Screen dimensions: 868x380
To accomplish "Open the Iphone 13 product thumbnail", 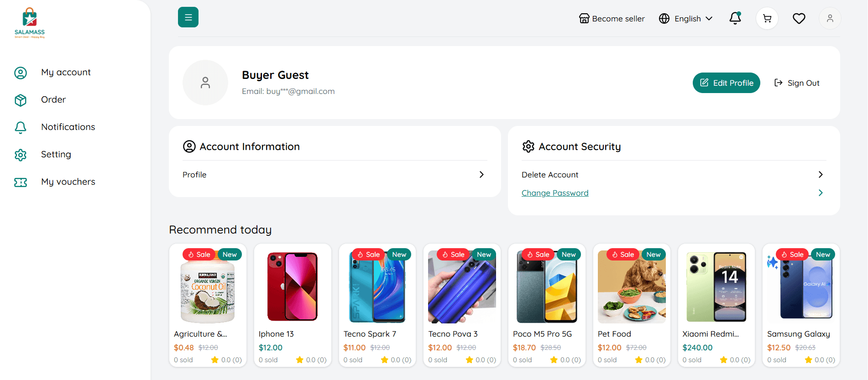I will [x=293, y=287].
